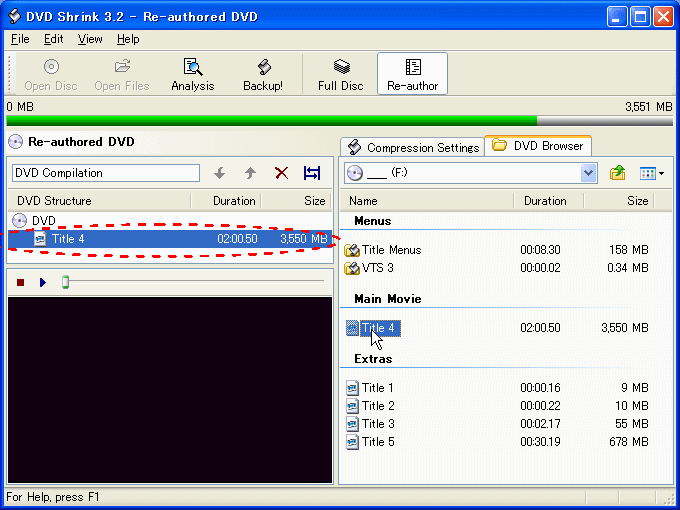The height and width of the screenshot is (510, 680).
Task: Click the set start/end frames icon
Action: coord(312,173)
